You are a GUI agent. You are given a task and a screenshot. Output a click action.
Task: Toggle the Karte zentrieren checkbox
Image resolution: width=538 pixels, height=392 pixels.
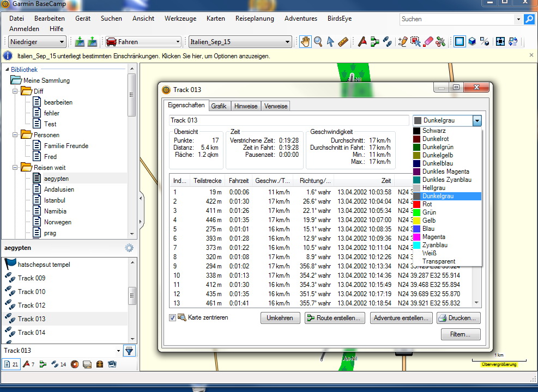click(x=173, y=317)
